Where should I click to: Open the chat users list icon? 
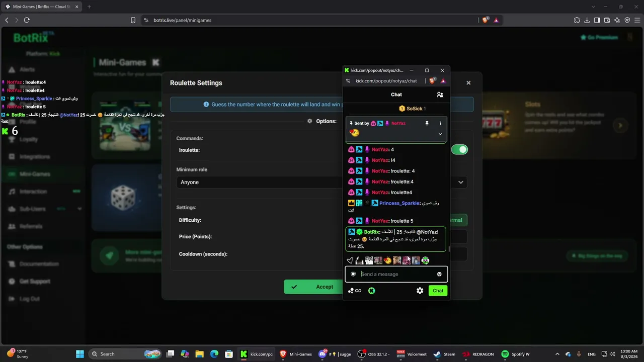click(440, 95)
